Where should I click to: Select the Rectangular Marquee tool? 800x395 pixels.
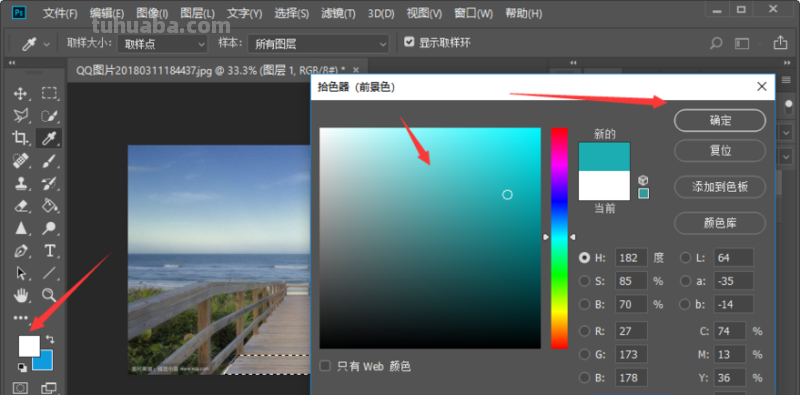pyautogui.click(x=49, y=93)
